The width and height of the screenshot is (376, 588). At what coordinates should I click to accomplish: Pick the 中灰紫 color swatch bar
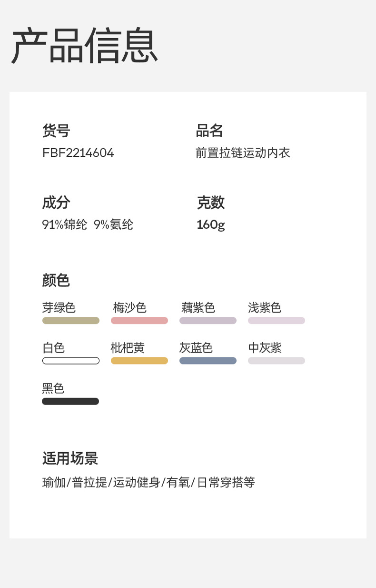pyautogui.click(x=277, y=361)
